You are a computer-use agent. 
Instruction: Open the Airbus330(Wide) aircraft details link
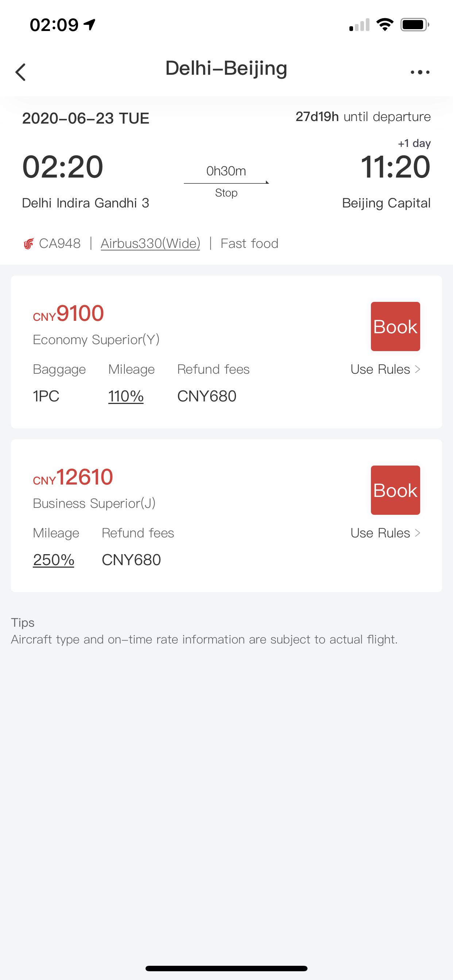tap(150, 244)
